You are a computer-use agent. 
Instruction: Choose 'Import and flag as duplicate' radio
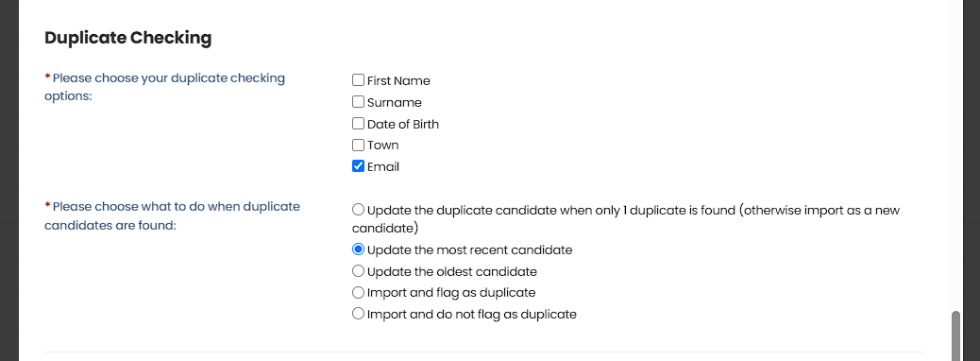pos(358,292)
